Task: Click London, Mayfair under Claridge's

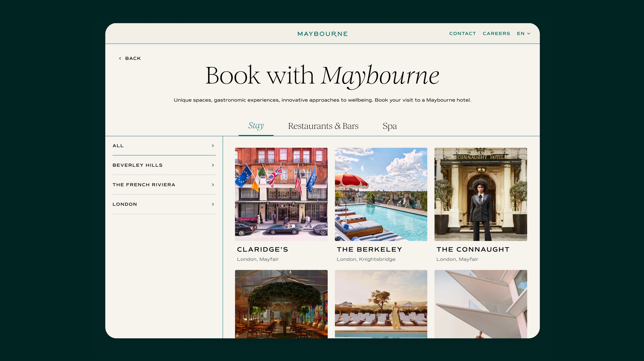Action: pos(258,259)
